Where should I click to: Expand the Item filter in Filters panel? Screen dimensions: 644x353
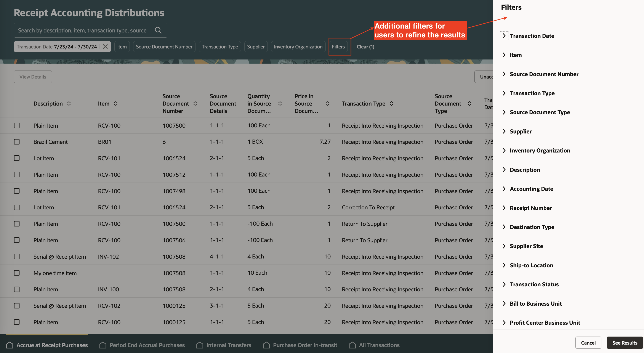(x=504, y=55)
